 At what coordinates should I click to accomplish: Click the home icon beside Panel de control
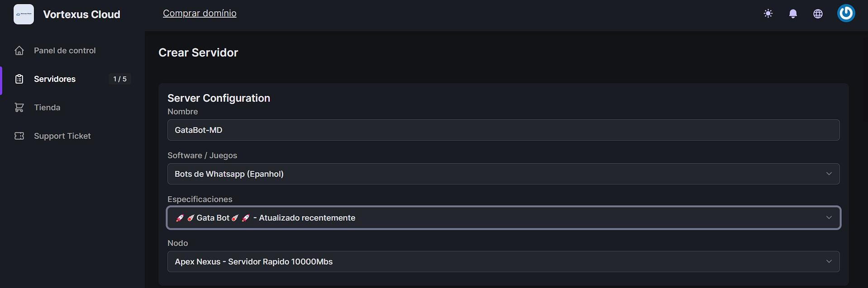point(19,50)
